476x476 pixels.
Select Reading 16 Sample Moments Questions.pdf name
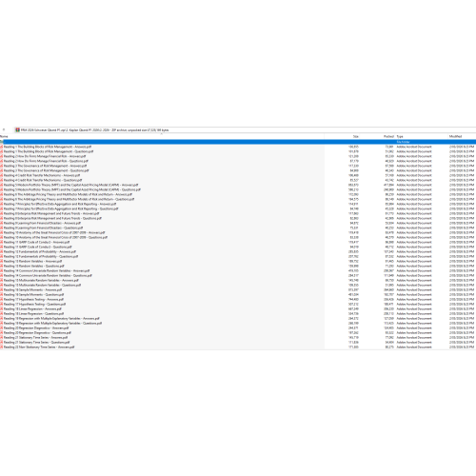tap(33, 294)
